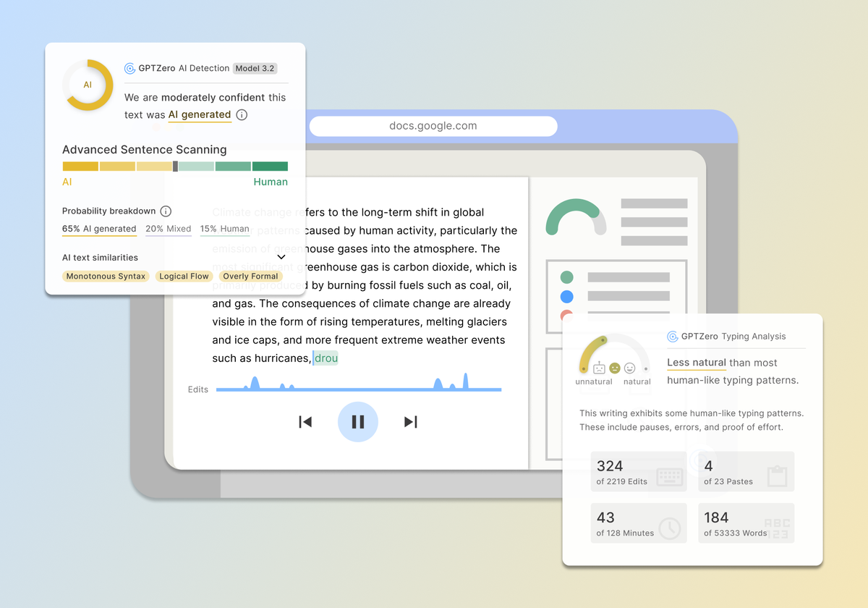Click the robot icon on typing gauge
The width and height of the screenshot is (868, 608).
pos(599,368)
